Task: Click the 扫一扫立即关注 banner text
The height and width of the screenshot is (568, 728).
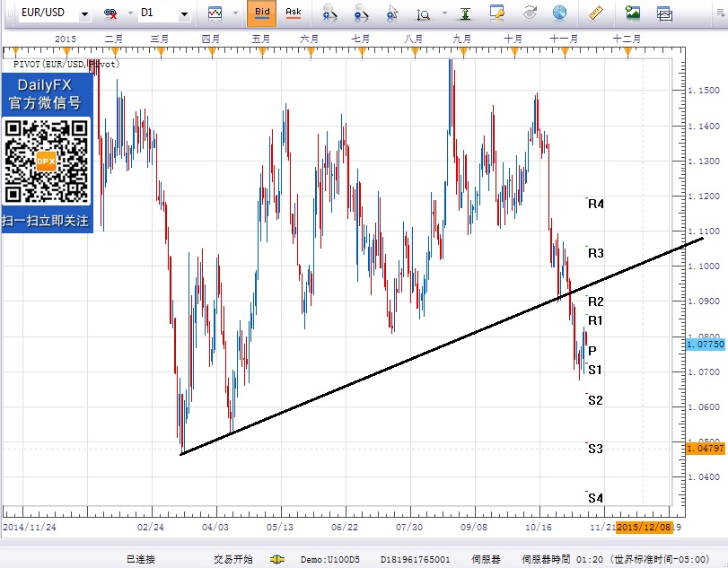Action: 46,221
